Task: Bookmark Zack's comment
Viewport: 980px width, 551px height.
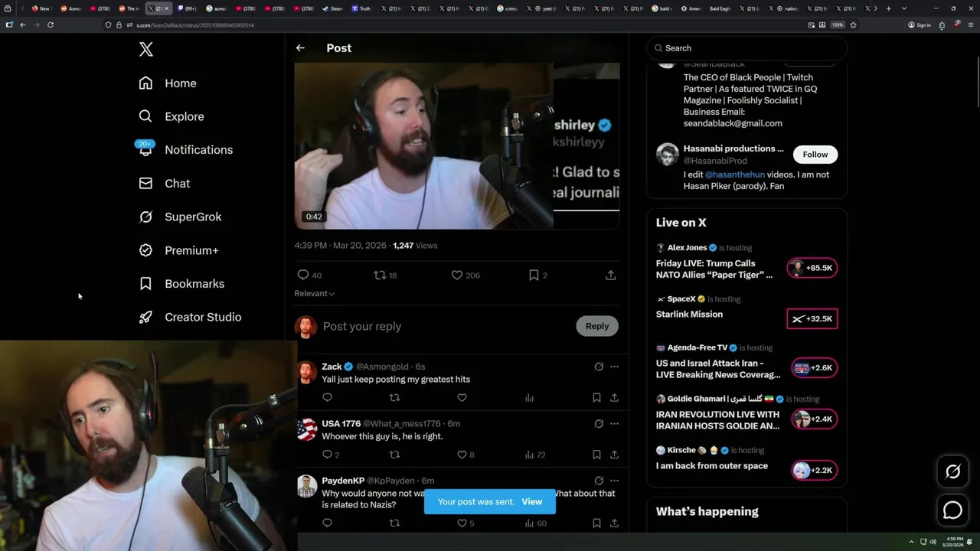Action: (596, 397)
